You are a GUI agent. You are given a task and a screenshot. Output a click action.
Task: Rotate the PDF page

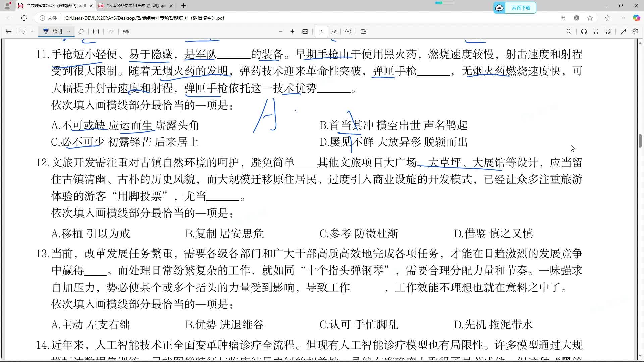tap(348, 32)
